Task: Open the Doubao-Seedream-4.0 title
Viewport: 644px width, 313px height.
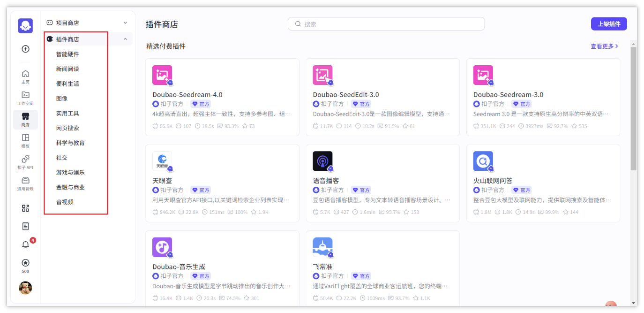Action: pos(187,94)
